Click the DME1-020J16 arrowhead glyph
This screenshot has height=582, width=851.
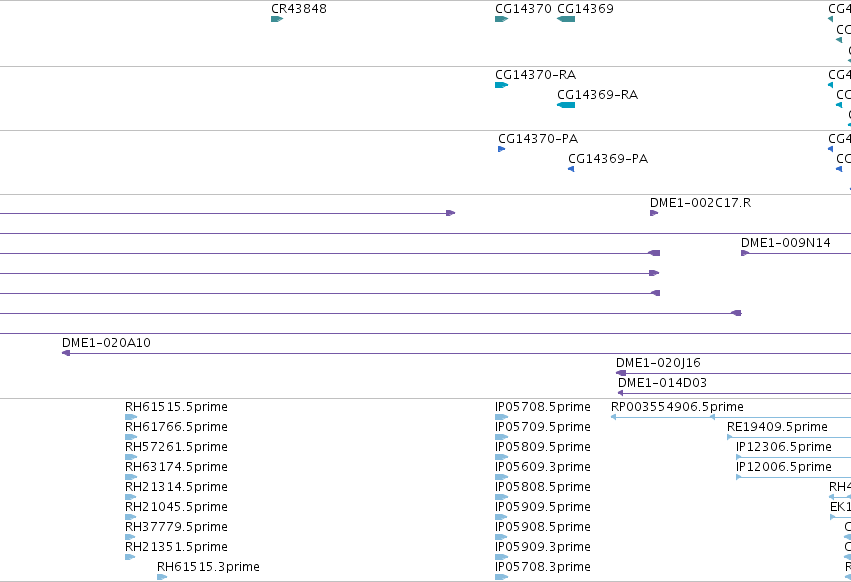click(x=621, y=373)
